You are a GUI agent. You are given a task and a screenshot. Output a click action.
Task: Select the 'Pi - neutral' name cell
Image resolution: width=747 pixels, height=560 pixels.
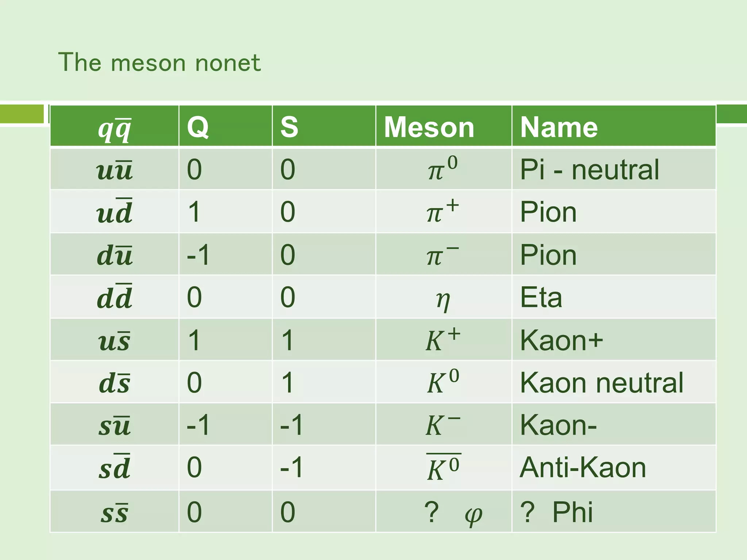pyautogui.click(x=614, y=169)
